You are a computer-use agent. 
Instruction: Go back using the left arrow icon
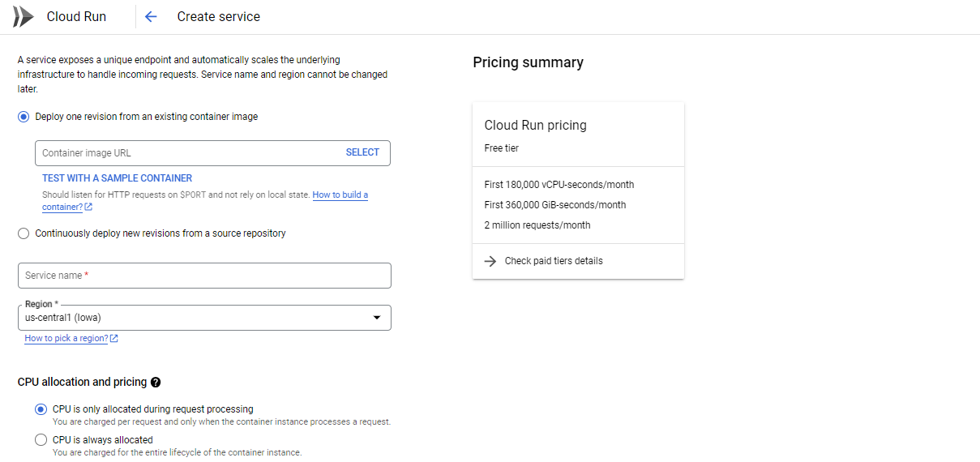(151, 16)
